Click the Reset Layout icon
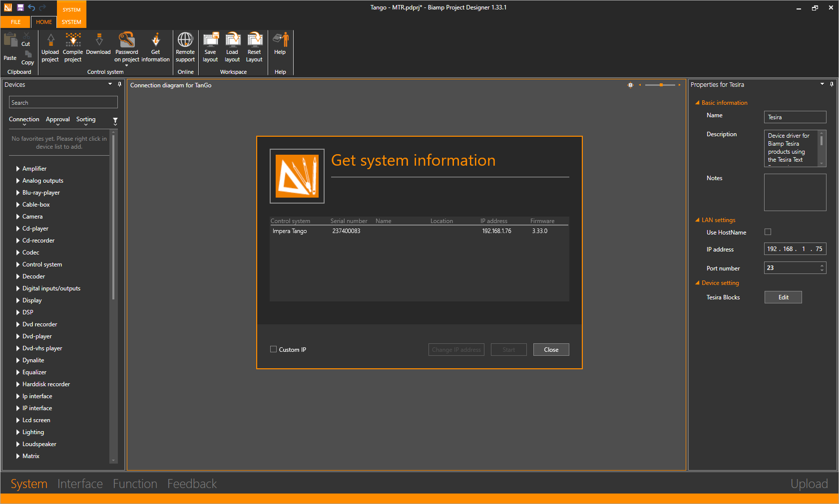The image size is (839, 504). coord(254,41)
